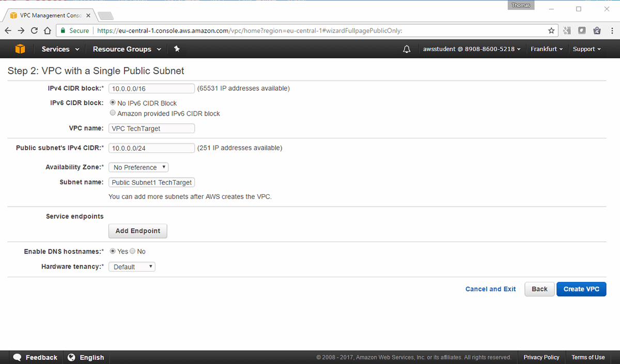Switch to VPC Management Console tab
Screen dimensions: 620x364
pyautogui.click(x=50, y=15)
